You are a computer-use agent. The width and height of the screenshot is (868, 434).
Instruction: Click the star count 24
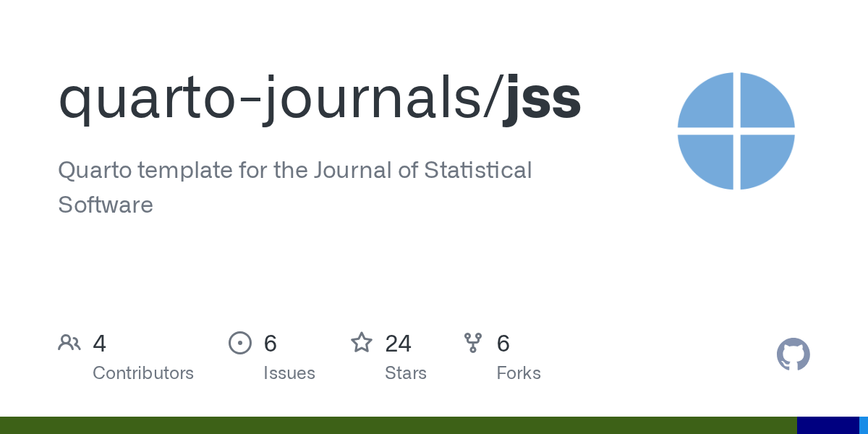[x=398, y=344]
